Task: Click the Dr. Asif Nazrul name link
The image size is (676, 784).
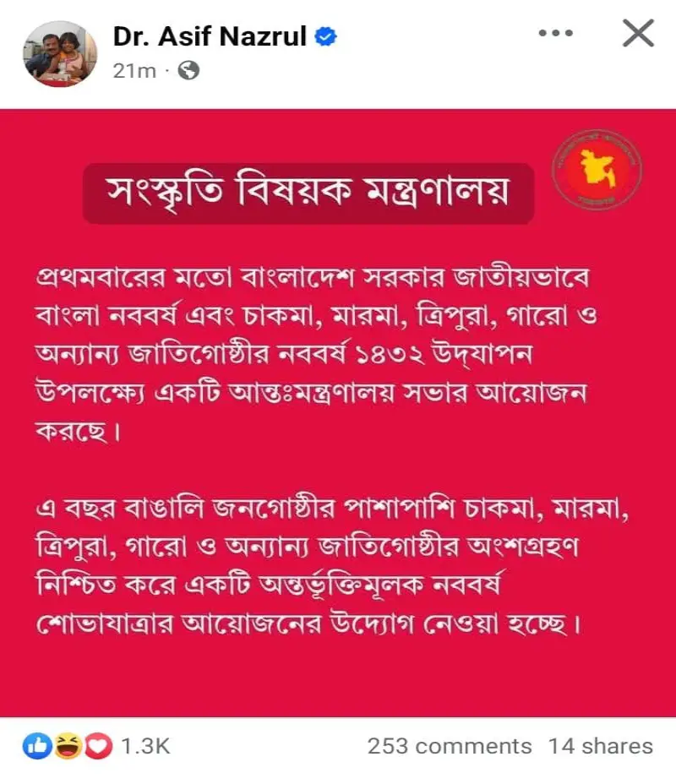Action: point(210,36)
